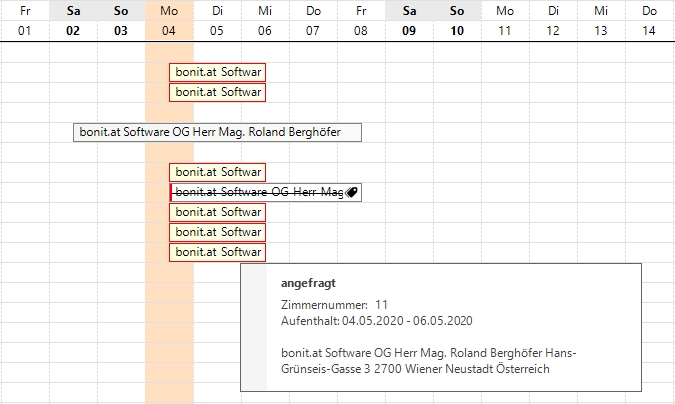Select the booking directly below the struck-through one

coord(217,212)
